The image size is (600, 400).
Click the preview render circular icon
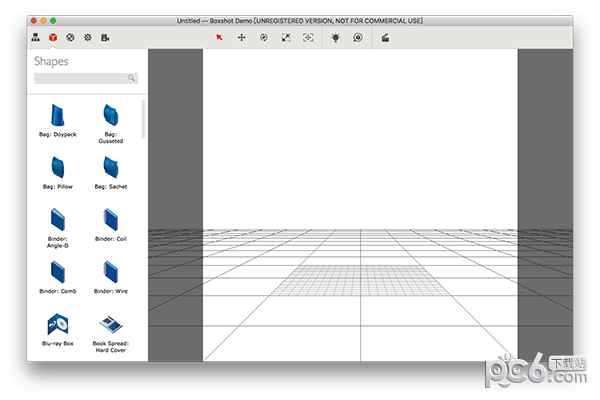tap(358, 38)
